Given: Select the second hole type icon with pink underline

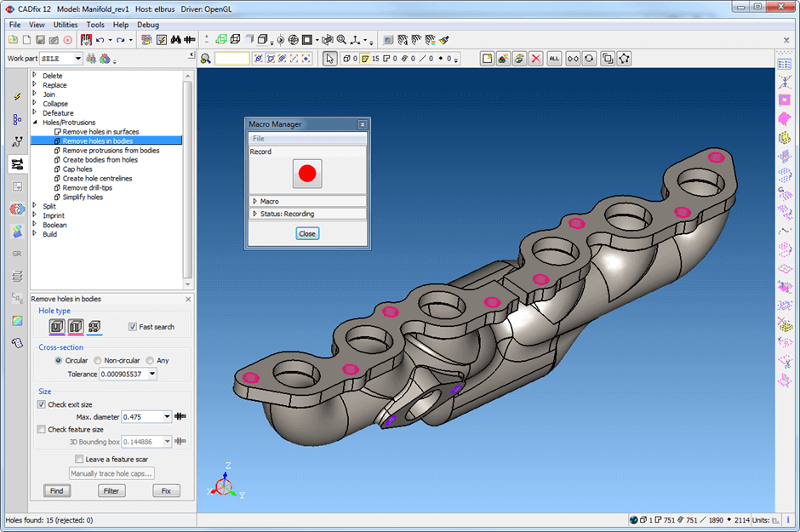Looking at the screenshot, I should point(76,326).
